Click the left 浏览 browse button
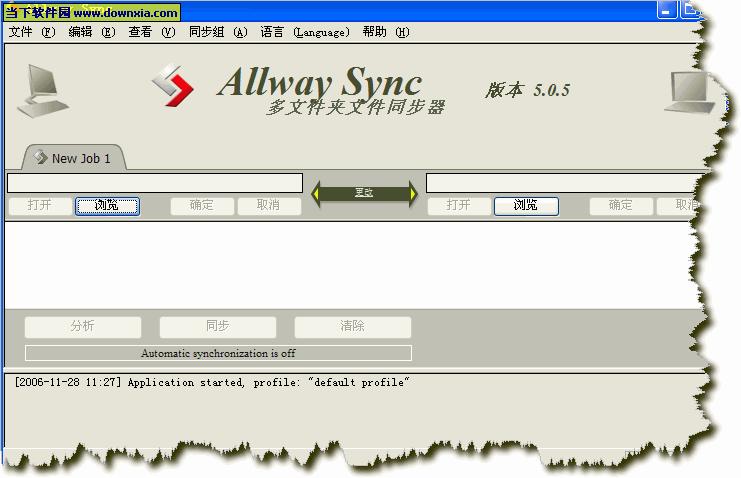This screenshot has height=478, width=741. [x=107, y=206]
